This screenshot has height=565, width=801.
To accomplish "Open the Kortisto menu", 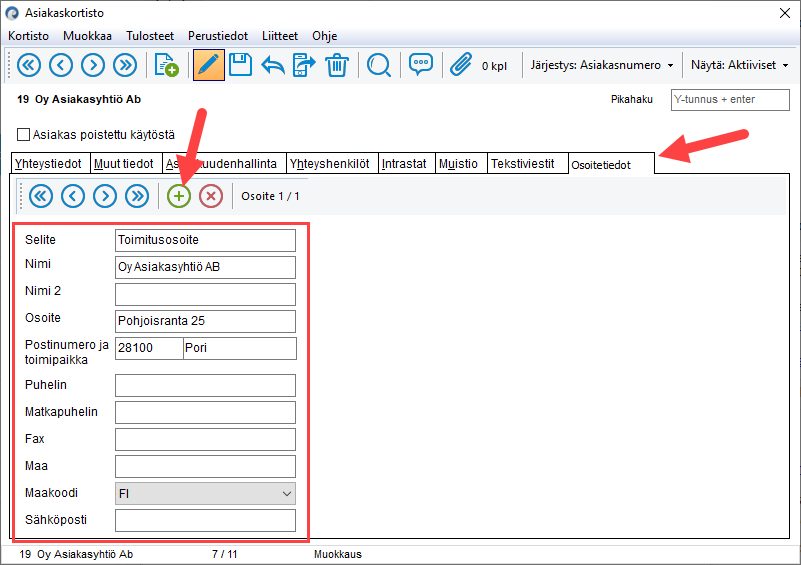I will [29, 36].
